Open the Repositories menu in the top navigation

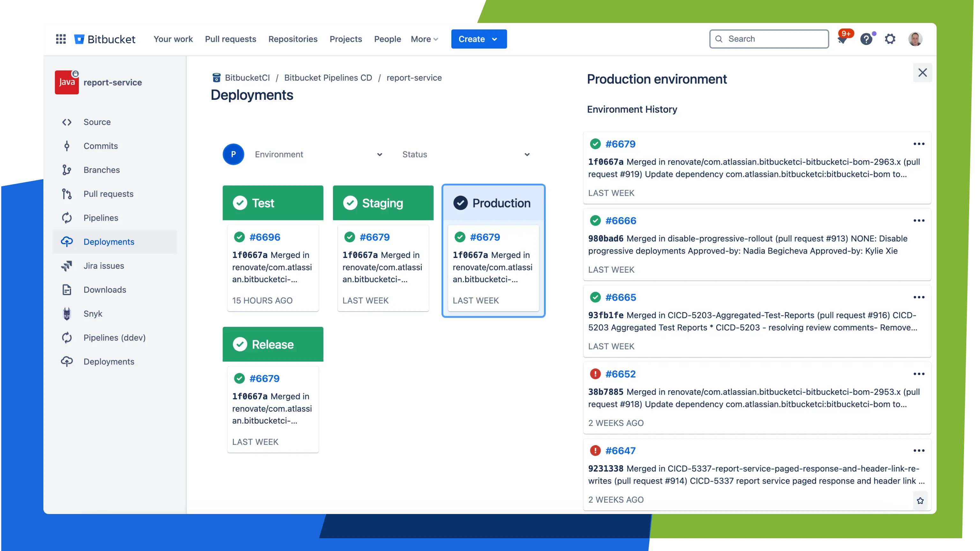click(293, 39)
